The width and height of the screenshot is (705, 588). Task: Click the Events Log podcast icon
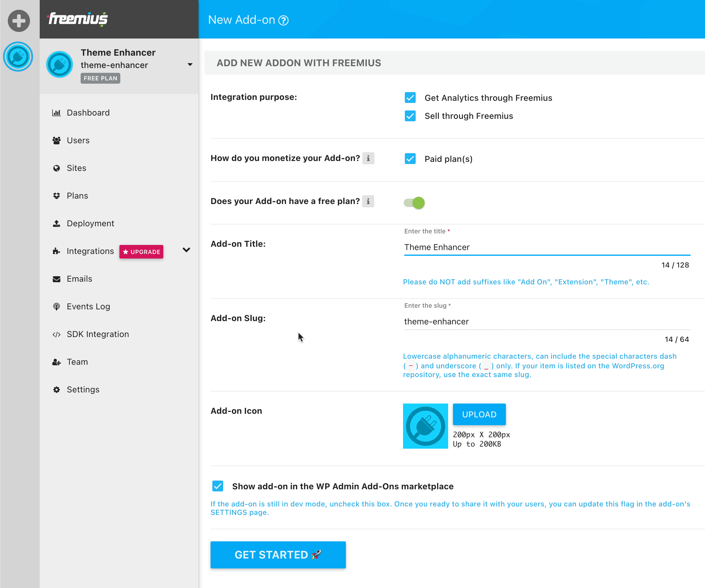point(57,307)
